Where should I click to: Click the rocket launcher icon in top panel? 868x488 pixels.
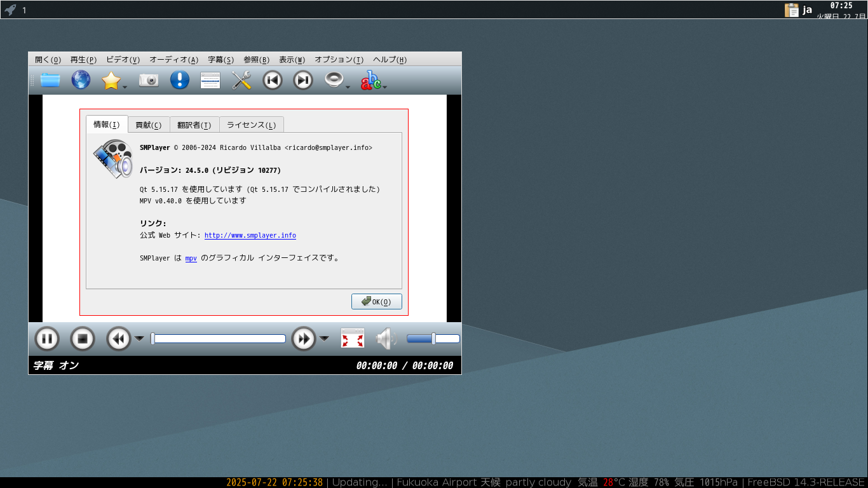(x=10, y=10)
